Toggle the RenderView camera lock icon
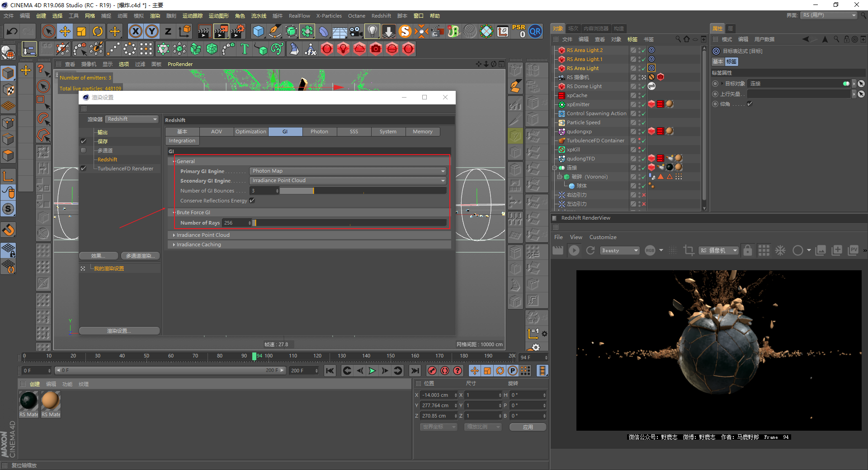This screenshot has width=868, height=470. coord(748,250)
